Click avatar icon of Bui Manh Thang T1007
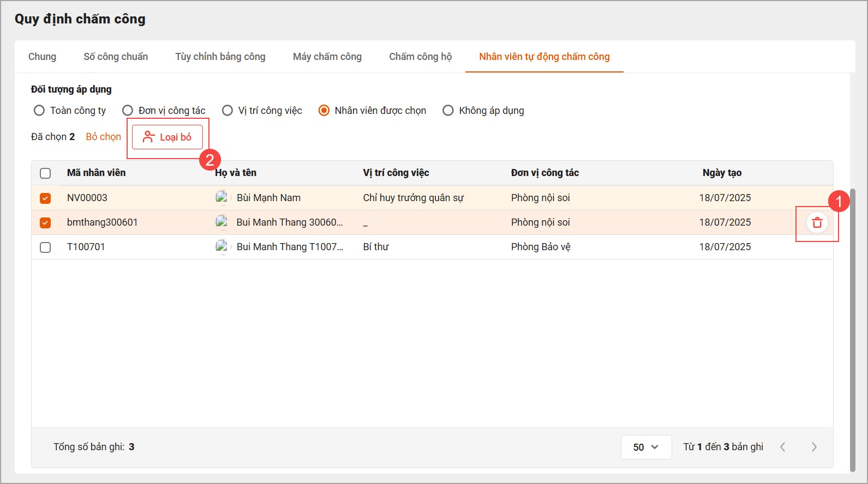This screenshot has width=868, height=484. [222, 247]
